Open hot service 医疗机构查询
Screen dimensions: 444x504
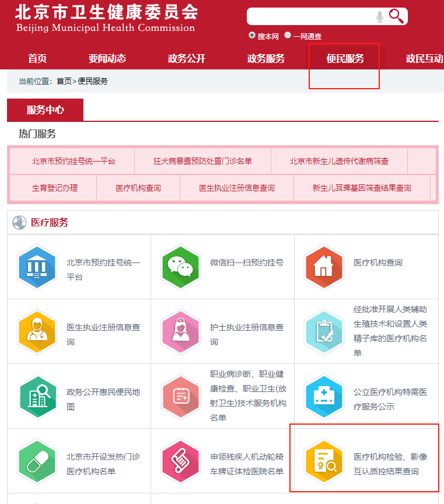[138, 188]
